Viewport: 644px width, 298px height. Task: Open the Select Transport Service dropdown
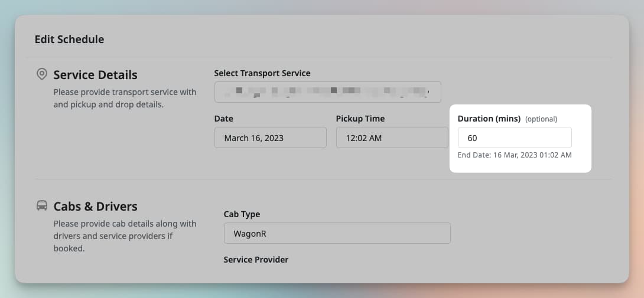tap(327, 92)
